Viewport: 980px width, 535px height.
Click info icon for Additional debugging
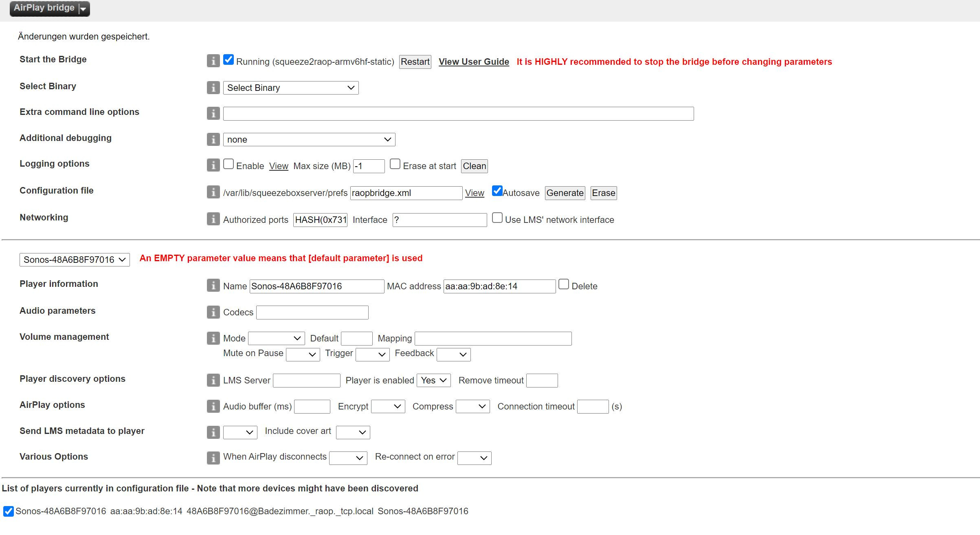tap(213, 139)
